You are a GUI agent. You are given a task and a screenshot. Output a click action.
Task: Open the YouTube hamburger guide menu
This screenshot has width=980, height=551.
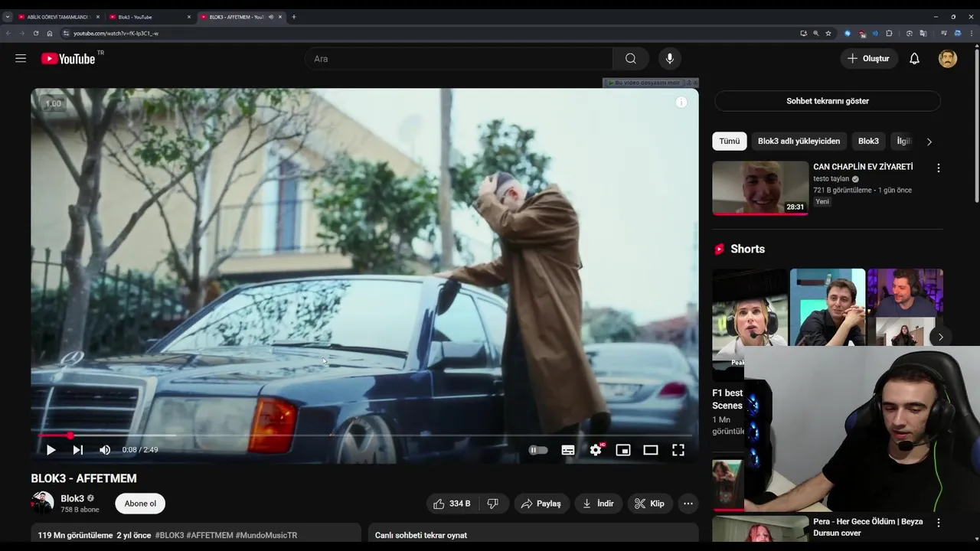point(21,58)
